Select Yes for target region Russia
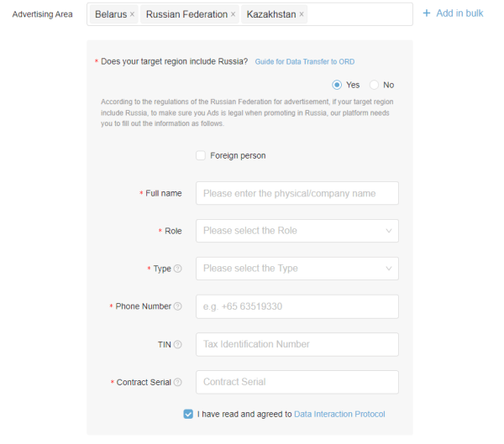Viewport: 504px width, 444px height. click(x=338, y=85)
